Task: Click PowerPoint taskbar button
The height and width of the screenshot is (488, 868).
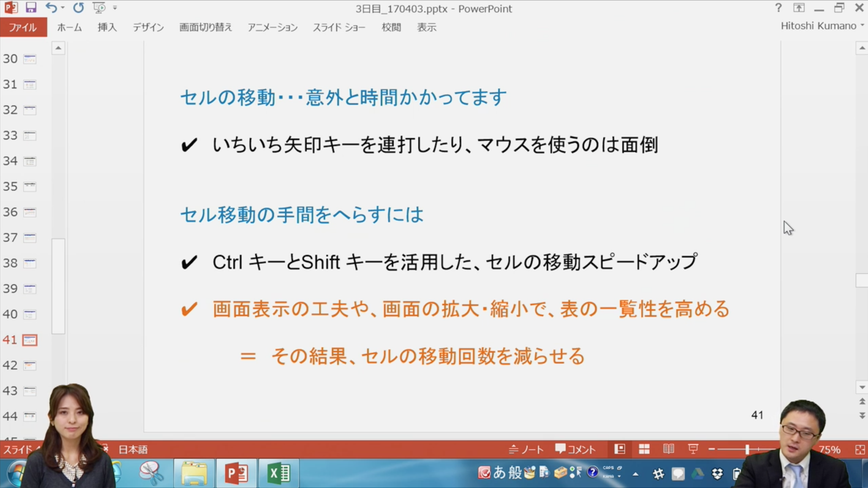Action: click(237, 473)
